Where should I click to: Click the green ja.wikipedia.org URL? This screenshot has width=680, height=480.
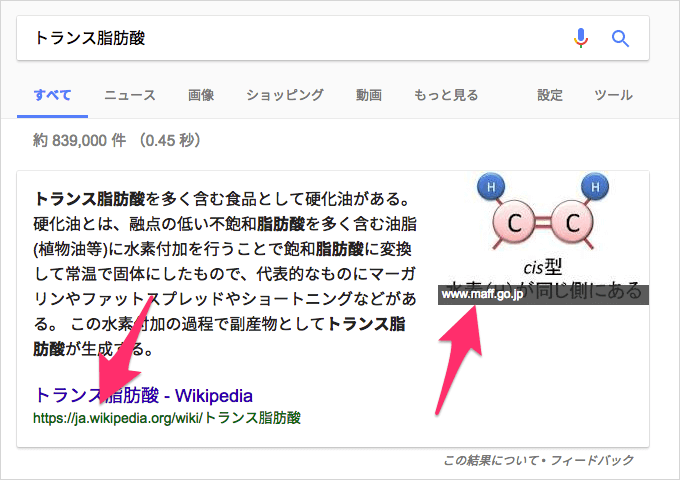point(167,418)
